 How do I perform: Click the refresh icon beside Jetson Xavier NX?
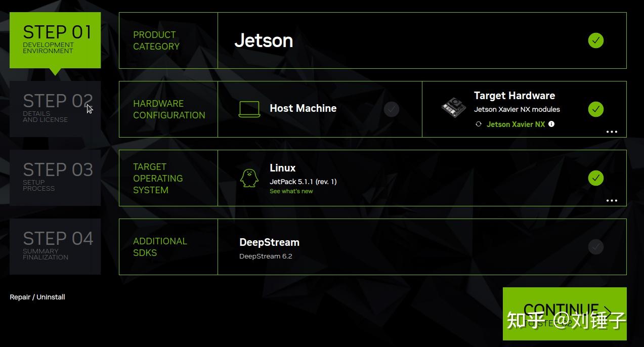pyautogui.click(x=478, y=124)
